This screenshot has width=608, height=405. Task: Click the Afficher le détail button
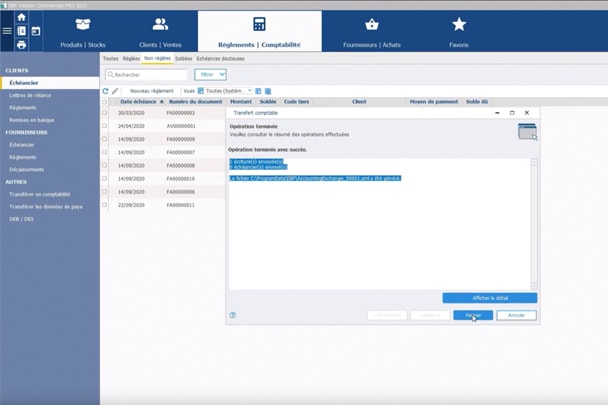(489, 298)
